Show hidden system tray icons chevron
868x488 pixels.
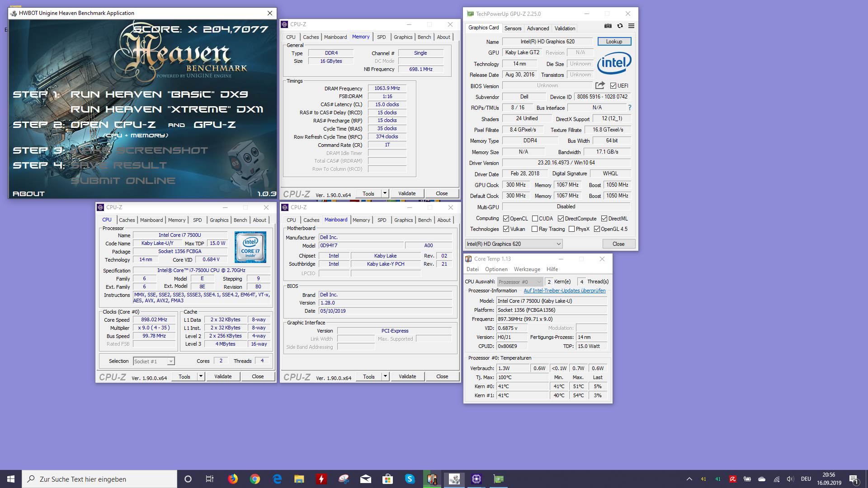tap(689, 479)
